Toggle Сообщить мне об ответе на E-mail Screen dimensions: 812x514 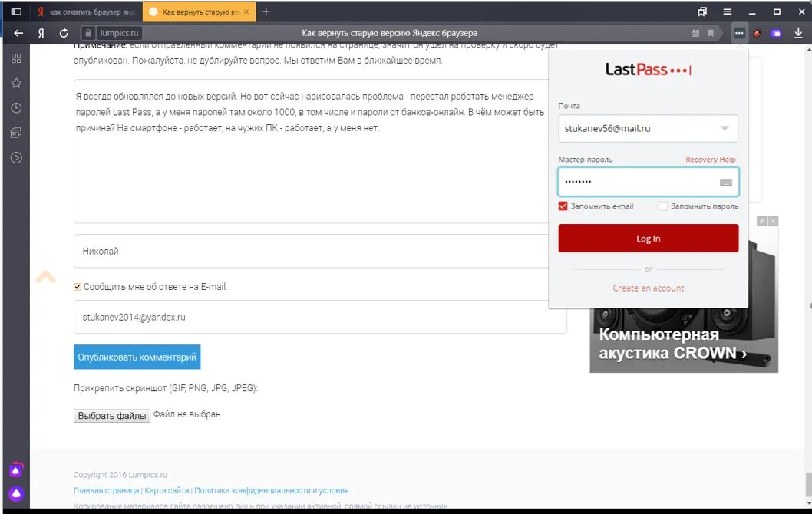[x=78, y=287]
